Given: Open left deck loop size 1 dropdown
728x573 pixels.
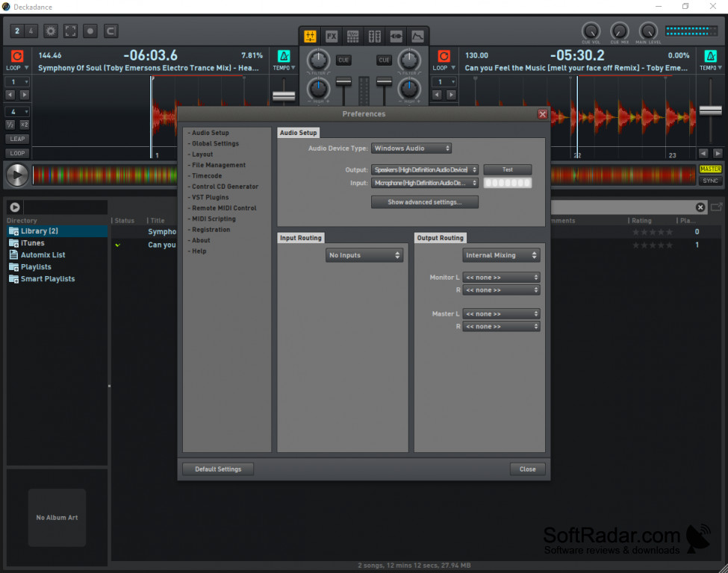Looking at the screenshot, I should 17,81.
